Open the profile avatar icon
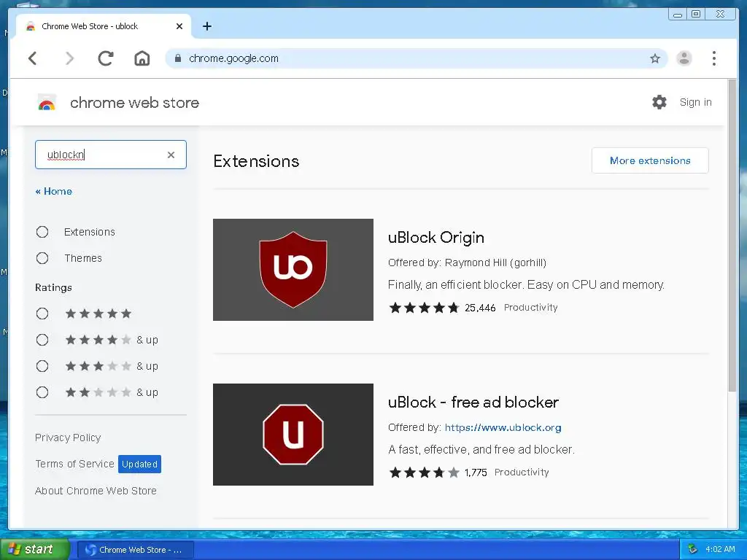 [684, 58]
